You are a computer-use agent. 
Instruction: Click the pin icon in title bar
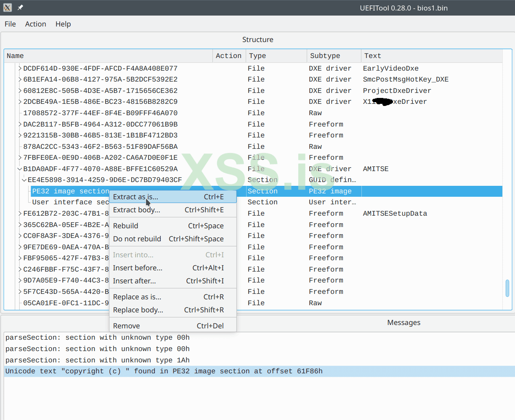point(20,8)
